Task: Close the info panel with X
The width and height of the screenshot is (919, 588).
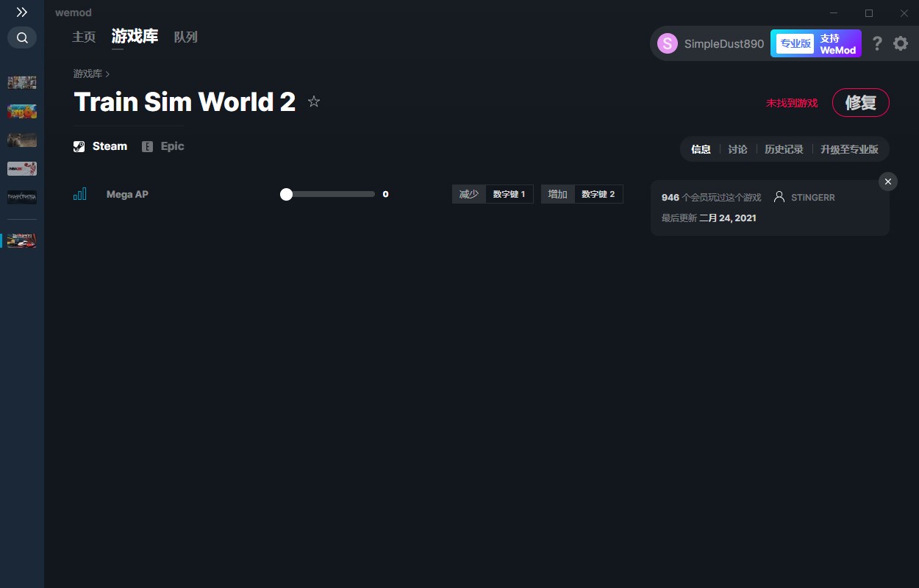Action: point(888,182)
